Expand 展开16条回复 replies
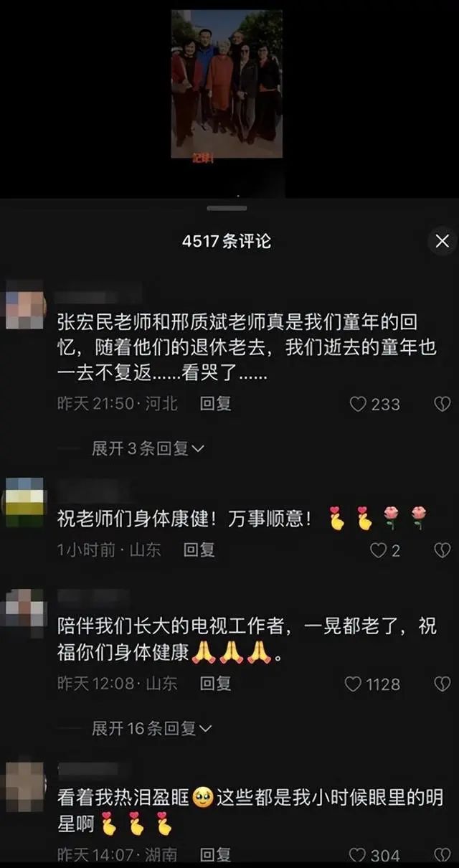 pyautogui.click(x=151, y=729)
